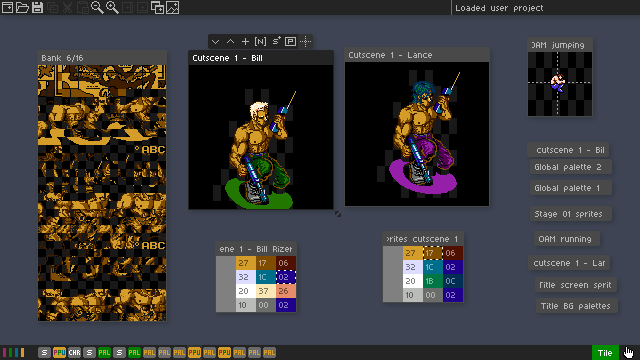Click the import image icon
The width and height of the screenshot is (640, 360).
pyautogui.click(x=172, y=7)
